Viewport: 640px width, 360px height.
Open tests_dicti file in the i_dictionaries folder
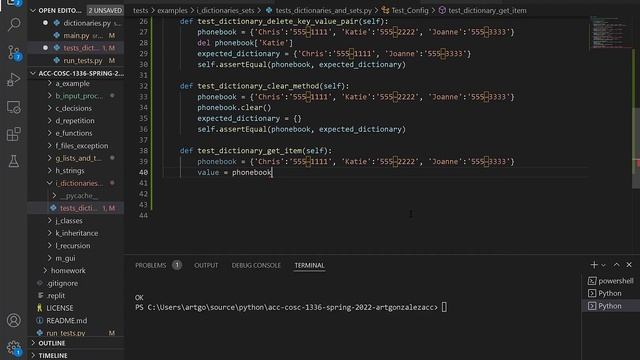click(76, 208)
